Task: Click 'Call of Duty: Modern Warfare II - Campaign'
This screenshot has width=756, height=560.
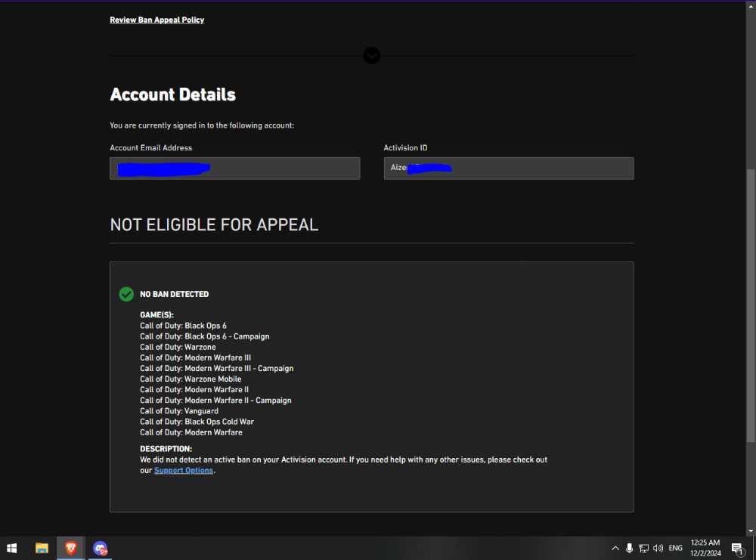Action: (x=215, y=400)
